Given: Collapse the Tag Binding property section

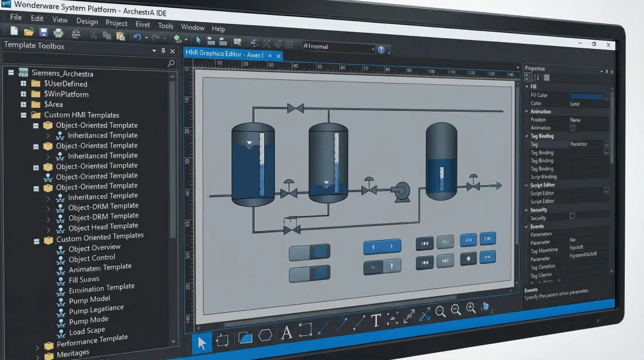Looking at the screenshot, I should tap(526, 136).
